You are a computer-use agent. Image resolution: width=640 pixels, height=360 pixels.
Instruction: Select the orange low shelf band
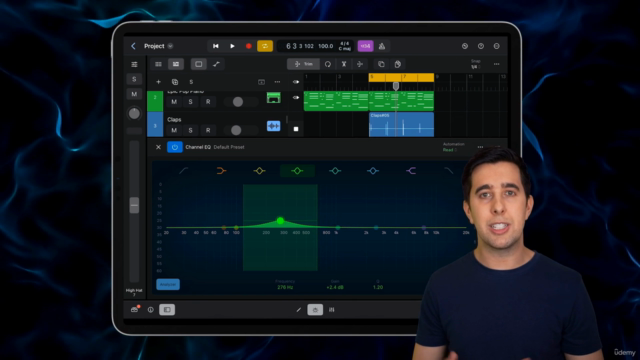221,171
